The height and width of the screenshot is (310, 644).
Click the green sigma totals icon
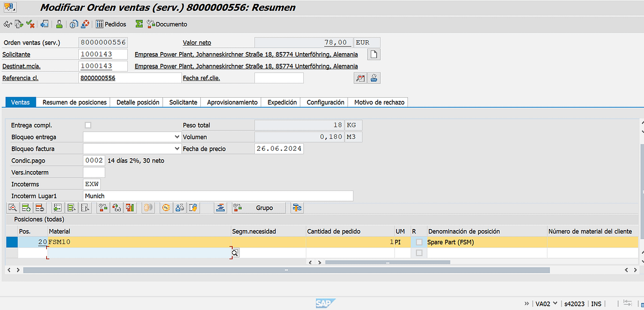[x=139, y=24]
